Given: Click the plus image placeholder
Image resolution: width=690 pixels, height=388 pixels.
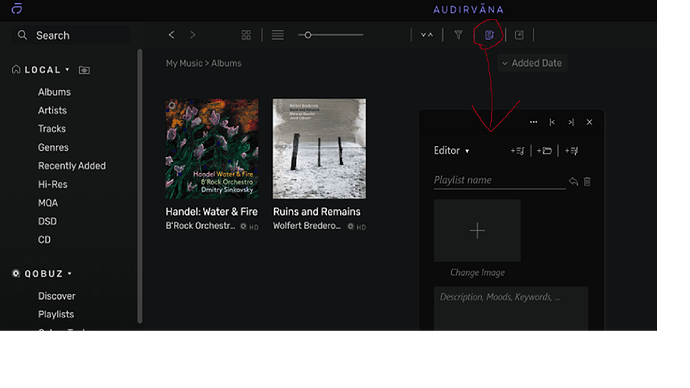Looking at the screenshot, I should (x=477, y=231).
